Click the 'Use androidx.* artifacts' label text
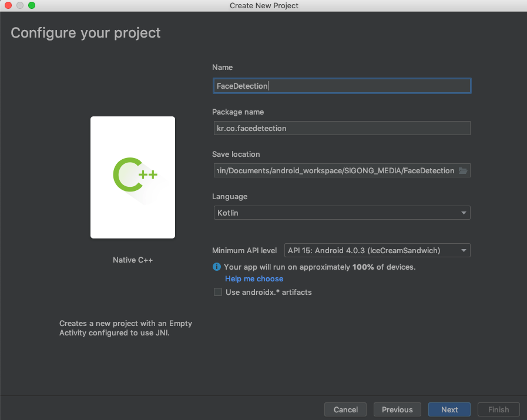Screen dimensions: 527x420 coord(268,293)
